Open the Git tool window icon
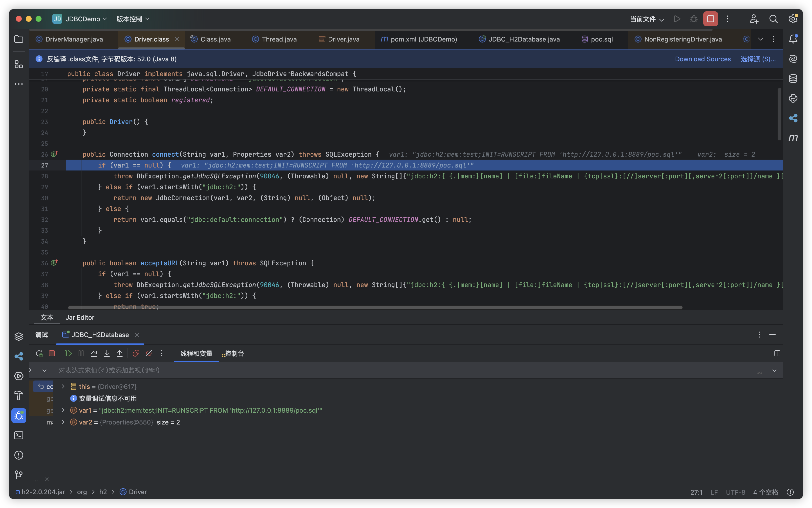This screenshot has width=812, height=508. [x=19, y=475]
